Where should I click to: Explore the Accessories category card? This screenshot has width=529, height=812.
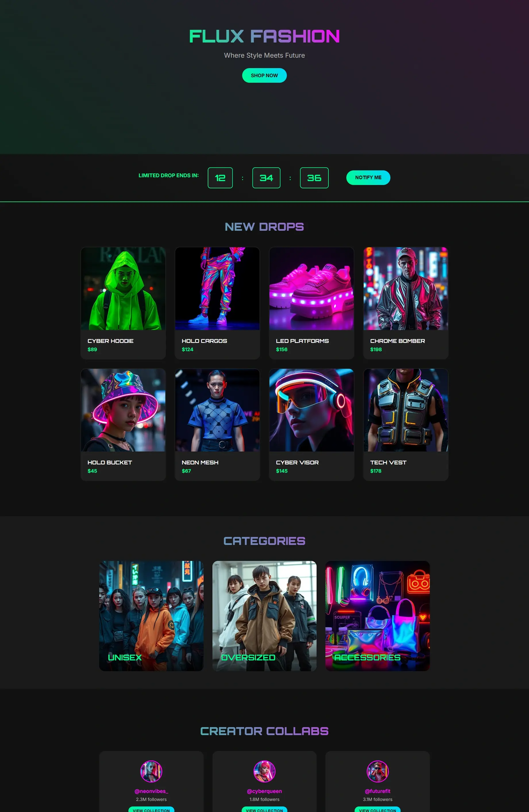click(x=377, y=615)
